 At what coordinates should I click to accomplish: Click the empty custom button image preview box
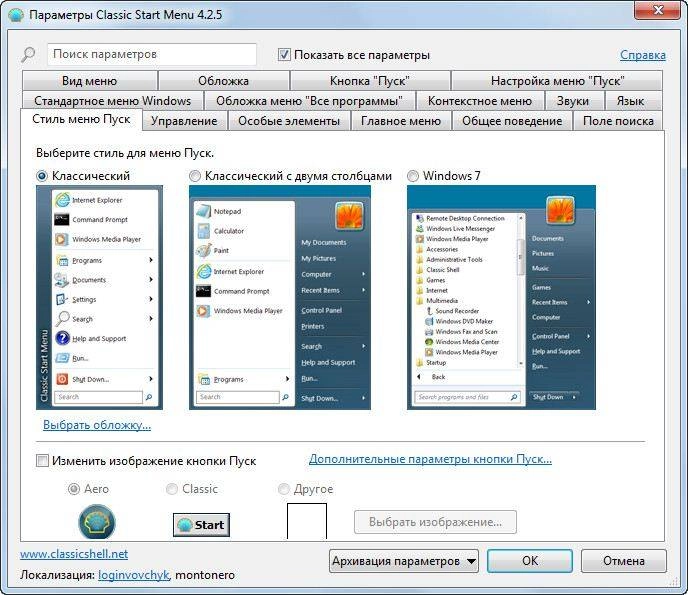pyautogui.click(x=307, y=521)
